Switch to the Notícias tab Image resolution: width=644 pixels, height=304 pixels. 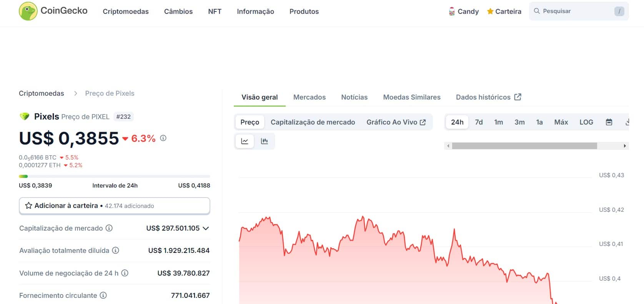click(354, 97)
